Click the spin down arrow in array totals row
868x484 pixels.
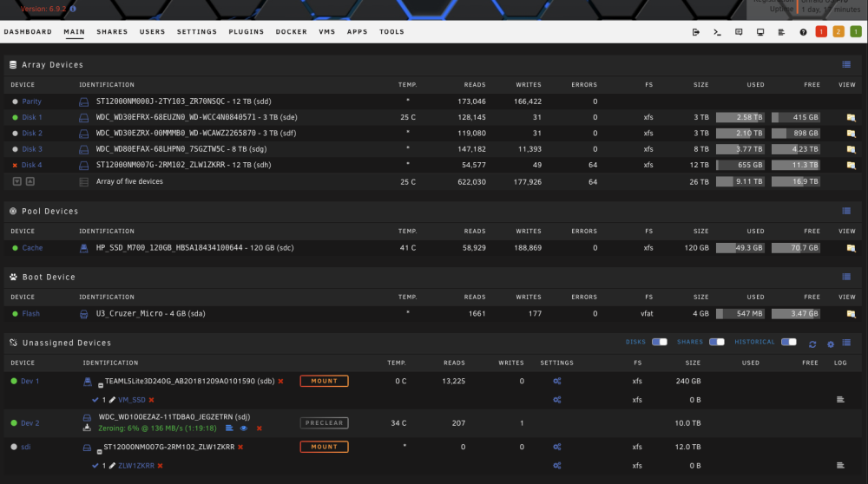point(17,181)
